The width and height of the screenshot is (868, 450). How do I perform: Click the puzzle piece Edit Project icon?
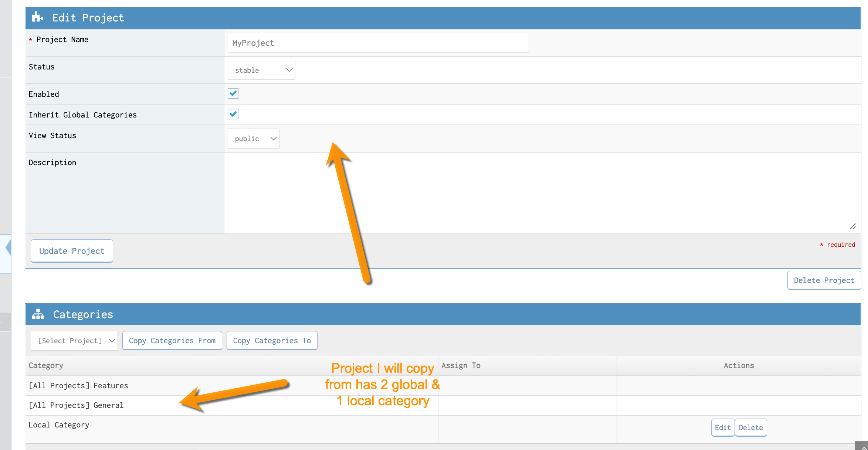(37, 17)
